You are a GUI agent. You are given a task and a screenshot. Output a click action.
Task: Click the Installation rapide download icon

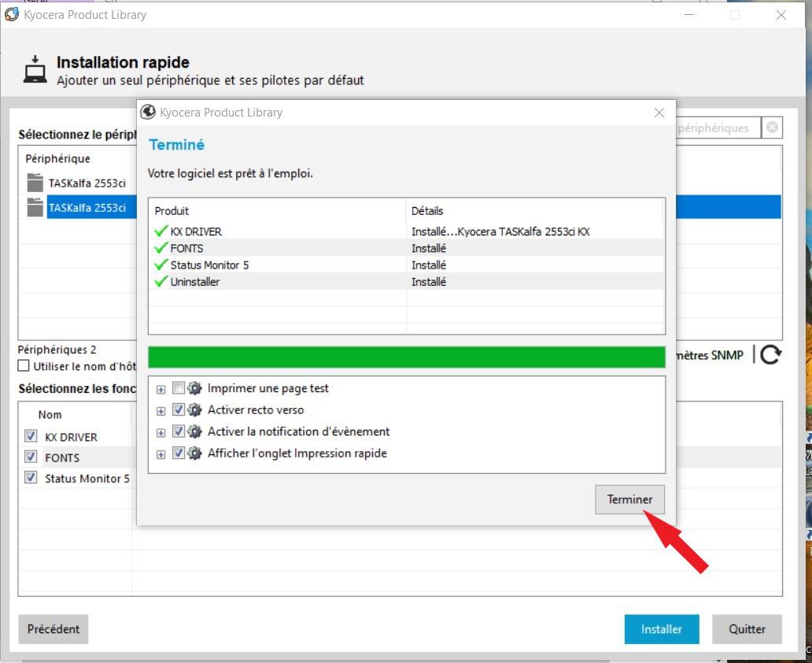(x=35, y=69)
